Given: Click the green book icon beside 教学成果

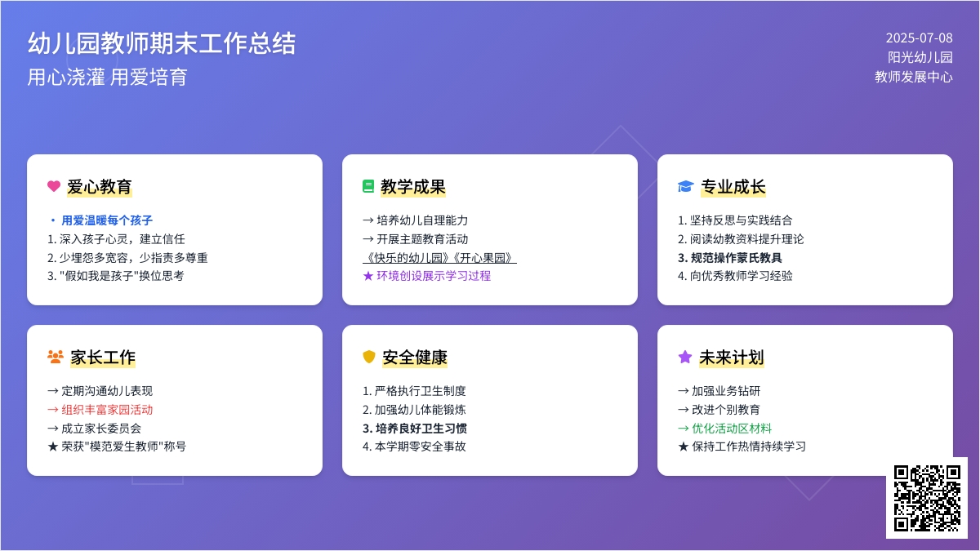Looking at the screenshot, I should click(x=368, y=186).
